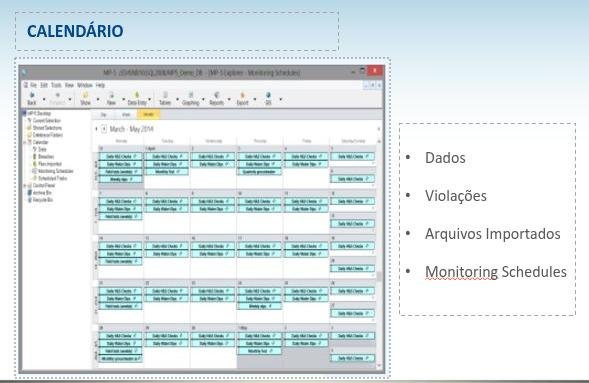Screen dimensions: 589x383
Task: Click the March - May 2014 date heading
Action: pyautogui.click(x=131, y=129)
